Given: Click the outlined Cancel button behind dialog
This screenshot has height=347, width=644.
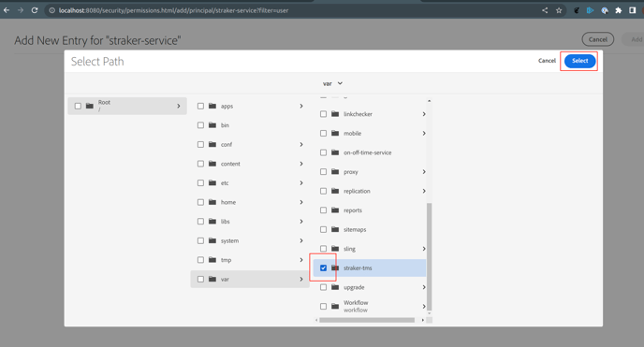Looking at the screenshot, I should tap(597, 39).
